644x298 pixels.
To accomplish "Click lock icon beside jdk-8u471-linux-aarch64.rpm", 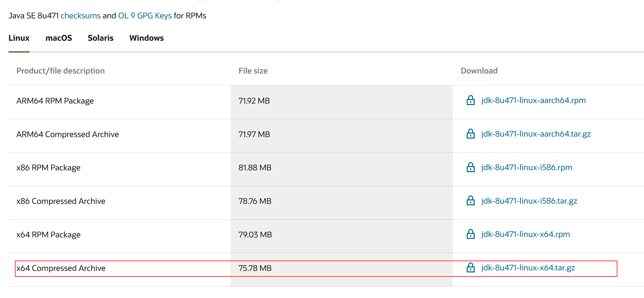I will tap(470, 100).
